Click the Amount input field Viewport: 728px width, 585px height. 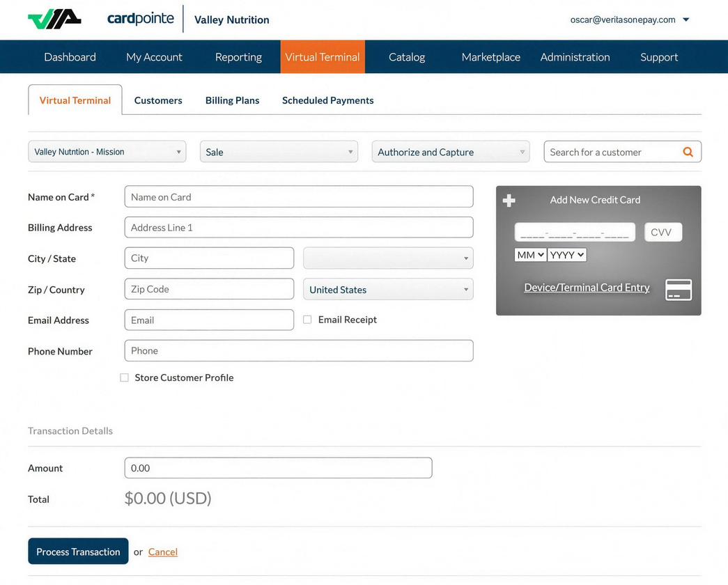click(278, 468)
